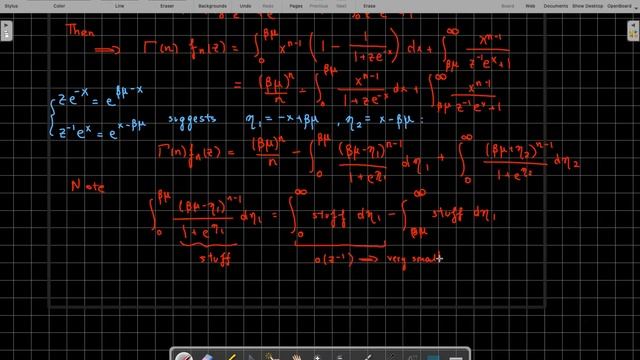
Task: Click the 'stuff' label under the brace
Action: [215, 258]
